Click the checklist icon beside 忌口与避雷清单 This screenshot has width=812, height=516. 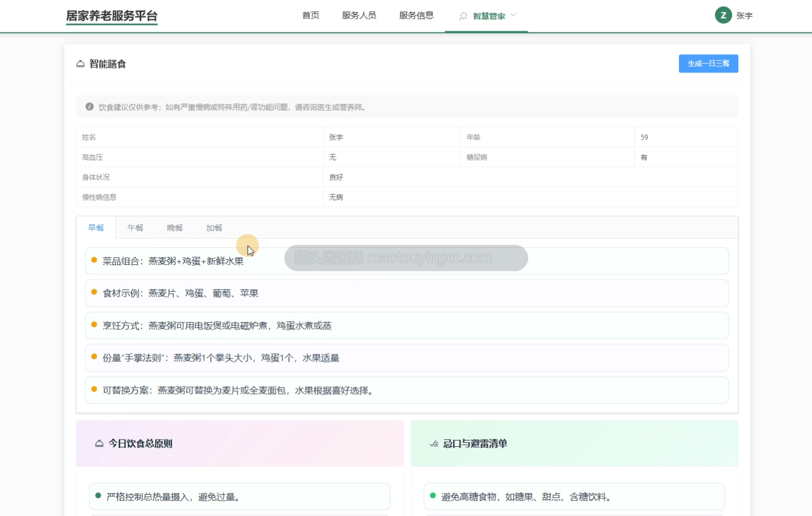(x=434, y=444)
